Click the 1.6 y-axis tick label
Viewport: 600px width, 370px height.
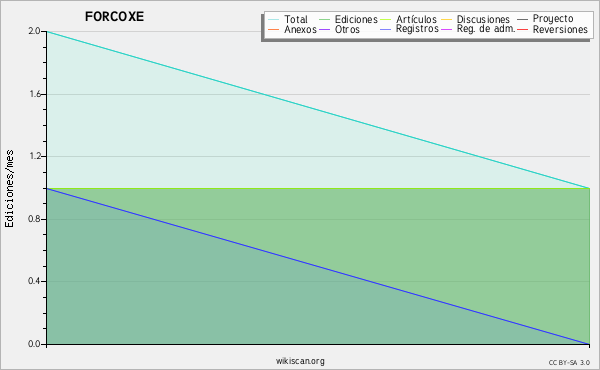pyautogui.click(x=34, y=94)
